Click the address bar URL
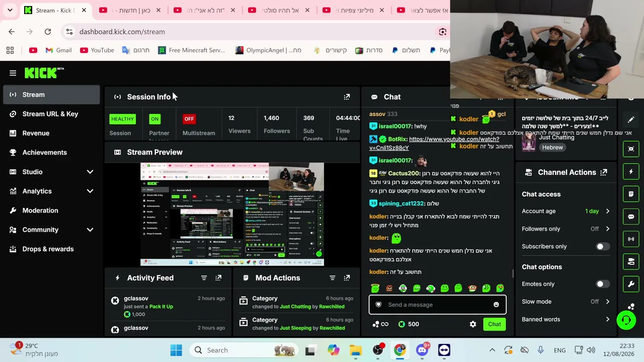 [x=122, y=32]
